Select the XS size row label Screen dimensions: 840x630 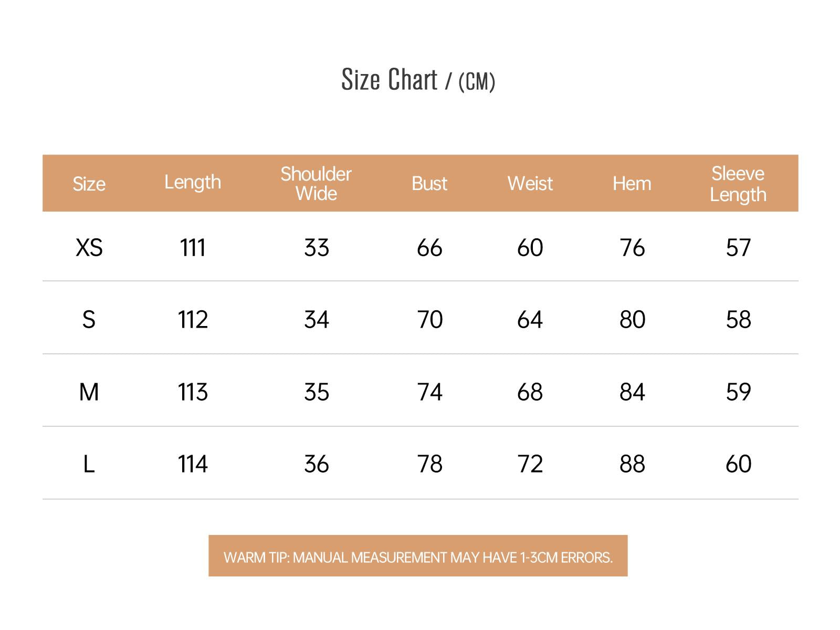89,247
